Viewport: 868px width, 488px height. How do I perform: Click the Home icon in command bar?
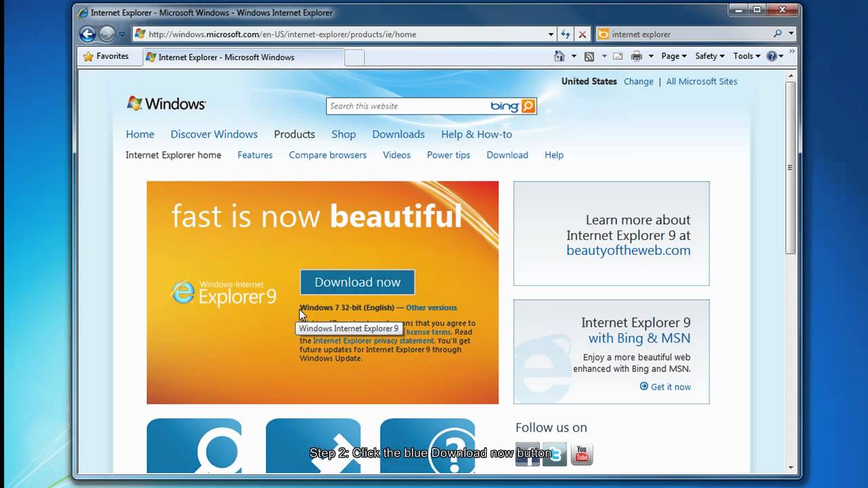(559, 56)
